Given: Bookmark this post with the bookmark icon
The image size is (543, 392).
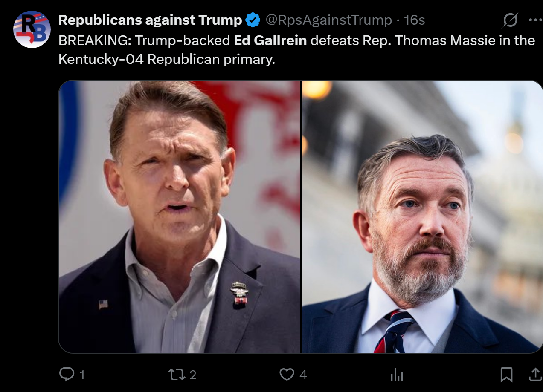Looking at the screenshot, I should pos(506,375).
